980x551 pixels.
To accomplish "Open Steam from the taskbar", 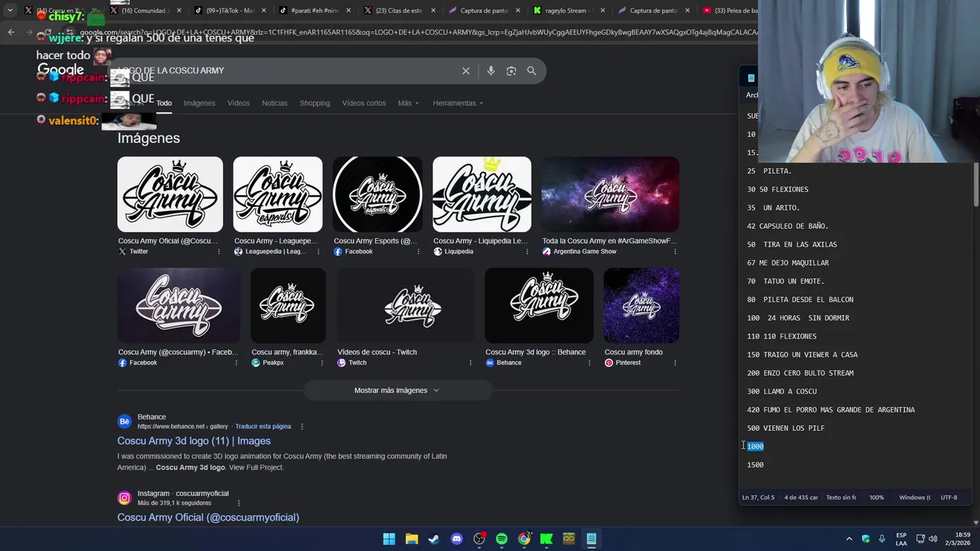I will 434,539.
